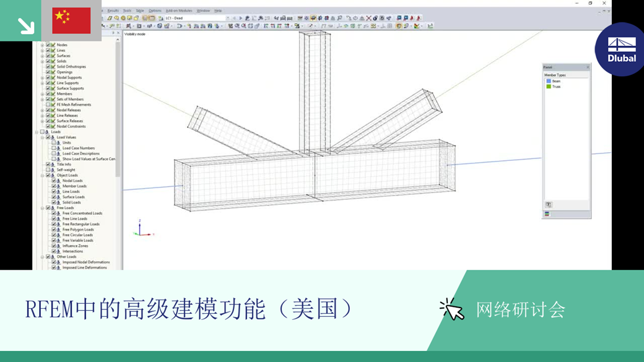The image size is (644, 362).
Task: Click the yellow grid icon in second toolbar
Action: pos(373,26)
